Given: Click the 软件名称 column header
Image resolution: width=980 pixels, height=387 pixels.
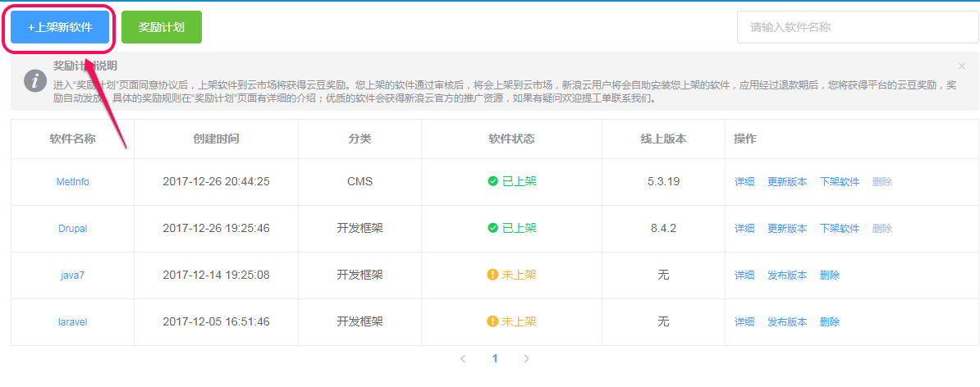Looking at the screenshot, I should [72, 139].
